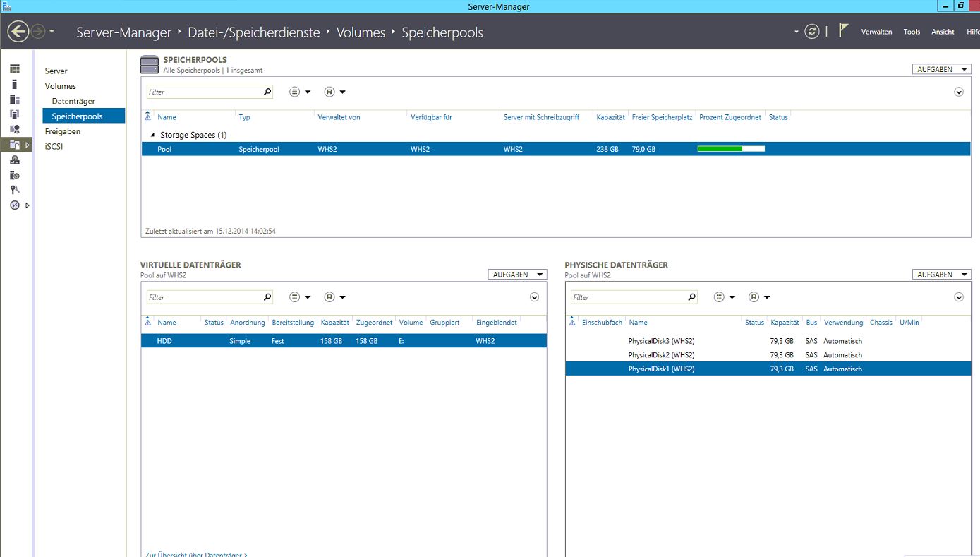Image resolution: width=980 pixels, height=557 pixels.
Task: Click Volumes breadcrumb in header
Action: coord(361,32)
